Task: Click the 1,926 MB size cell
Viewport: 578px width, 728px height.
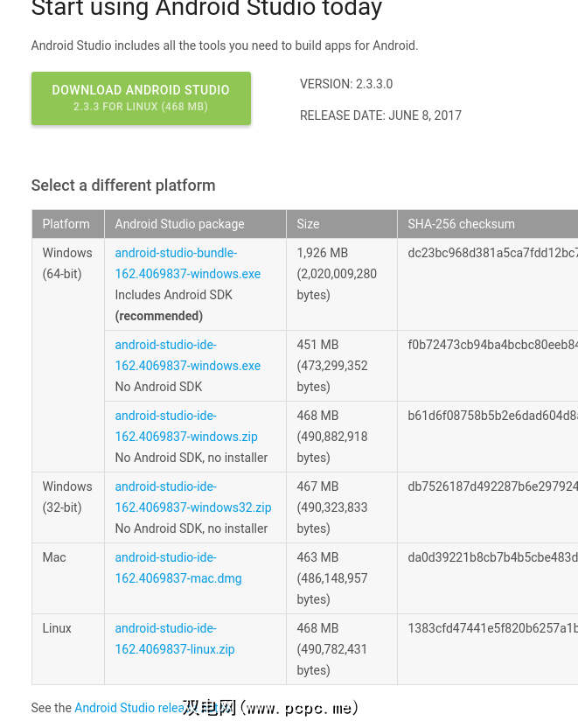Action: tap(337, 274)
